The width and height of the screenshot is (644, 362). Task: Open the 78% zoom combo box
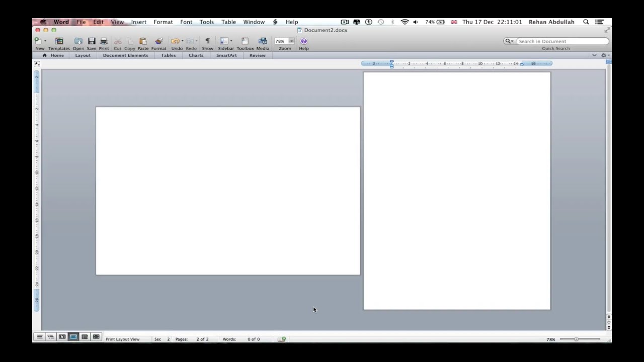tap(284, 41)
